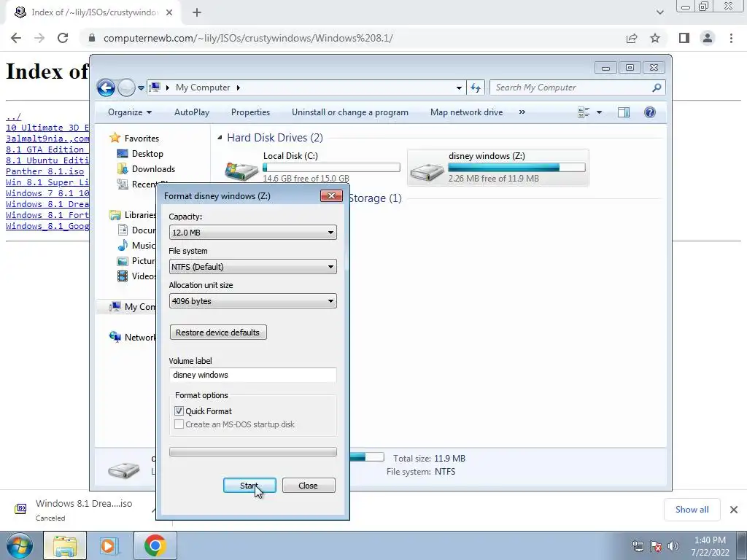Open Desktop in the navigation pane
The image size is (747, 560).
coord(147,154)
